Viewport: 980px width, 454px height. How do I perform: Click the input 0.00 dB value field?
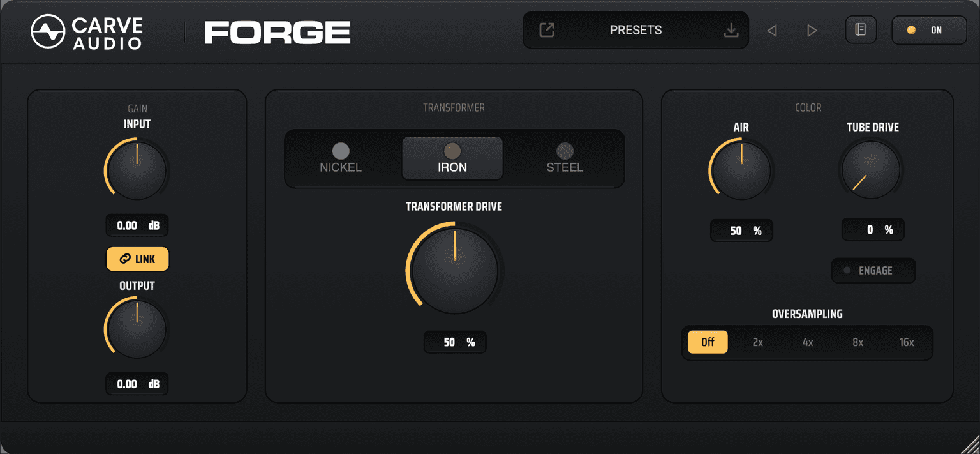tap(137, 225)
